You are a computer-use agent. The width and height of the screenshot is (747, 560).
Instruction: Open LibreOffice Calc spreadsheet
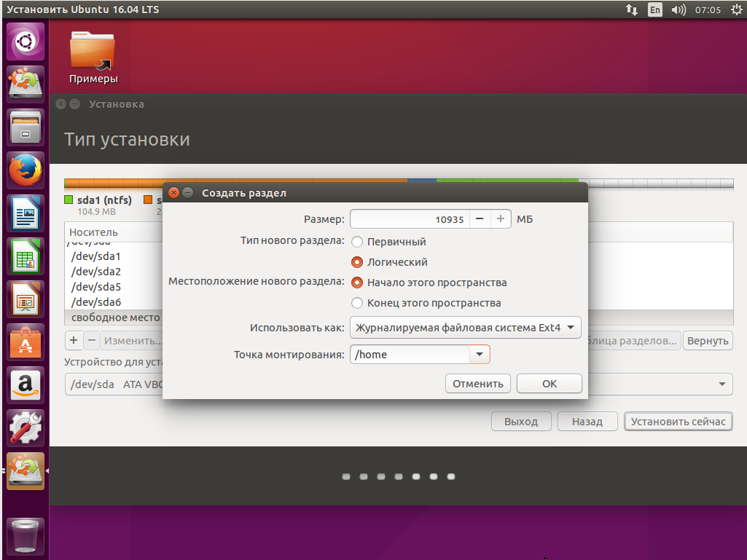(26, 256)
